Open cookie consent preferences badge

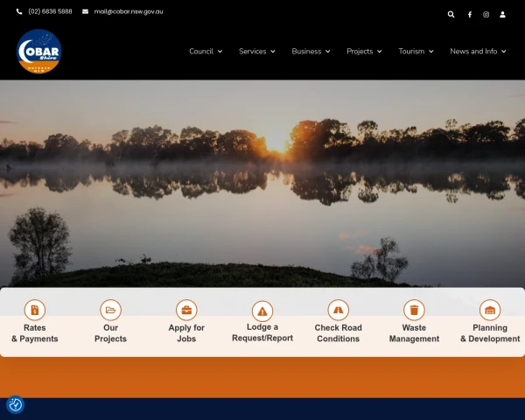[15, 404]
